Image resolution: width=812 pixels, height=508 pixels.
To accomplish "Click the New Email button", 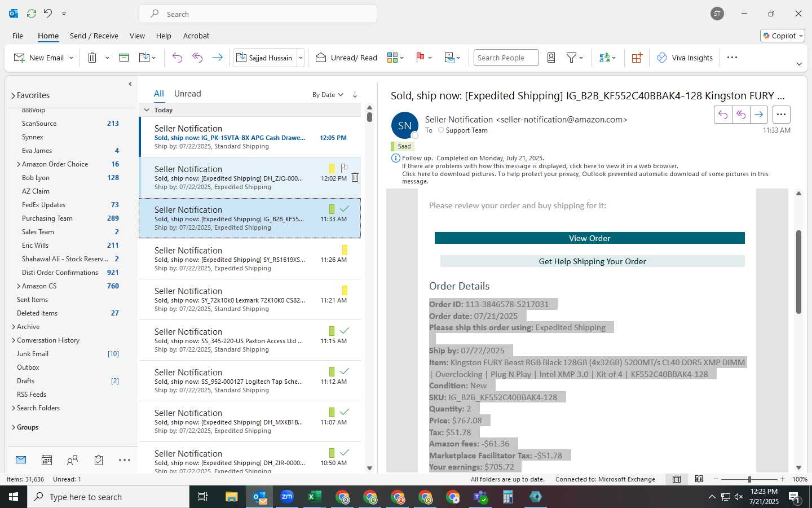I will (x=39, y=58).
